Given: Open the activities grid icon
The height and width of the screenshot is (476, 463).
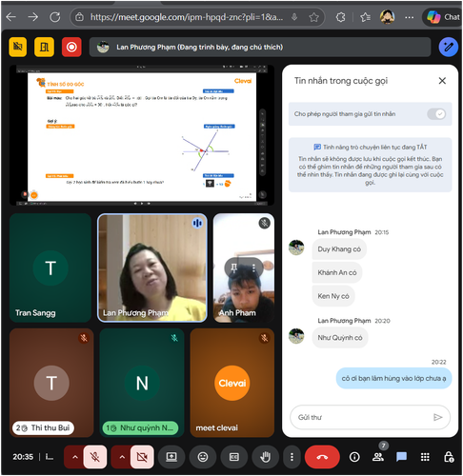Looking at the screenshot, I should coord(425,457).
